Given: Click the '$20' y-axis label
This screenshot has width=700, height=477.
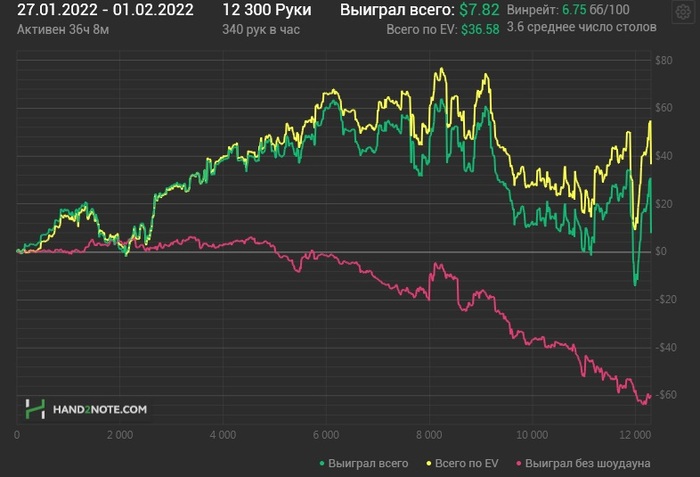Looking at the screenshot, I should (x=663, y=204).
